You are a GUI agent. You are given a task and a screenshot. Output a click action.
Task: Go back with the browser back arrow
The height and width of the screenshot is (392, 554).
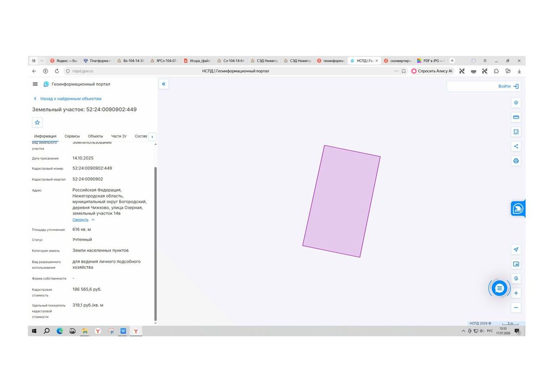[34, 71]
